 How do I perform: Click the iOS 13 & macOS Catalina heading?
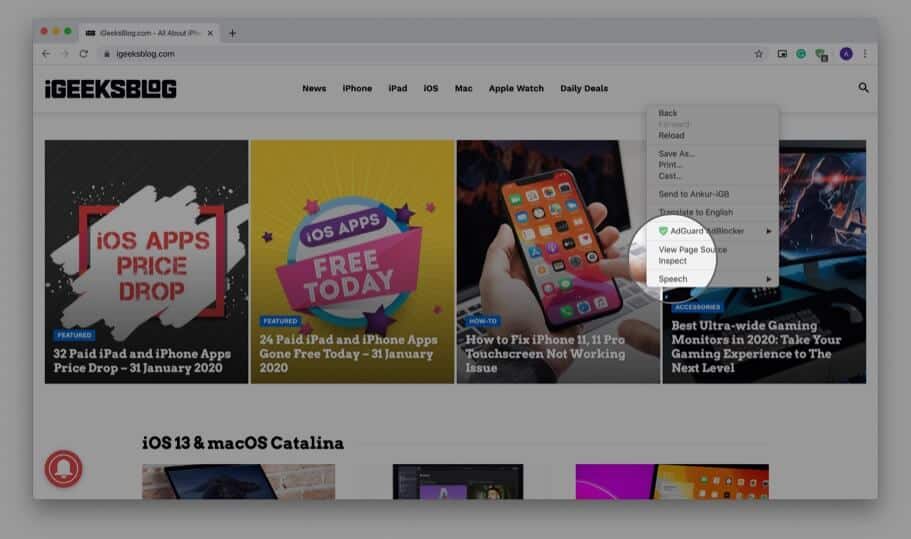coord(243,443)
